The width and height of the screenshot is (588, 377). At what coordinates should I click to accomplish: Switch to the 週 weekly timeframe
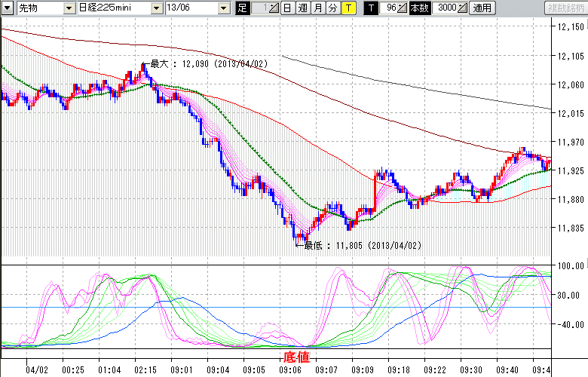pyautogui.click(x=303, y=8)
